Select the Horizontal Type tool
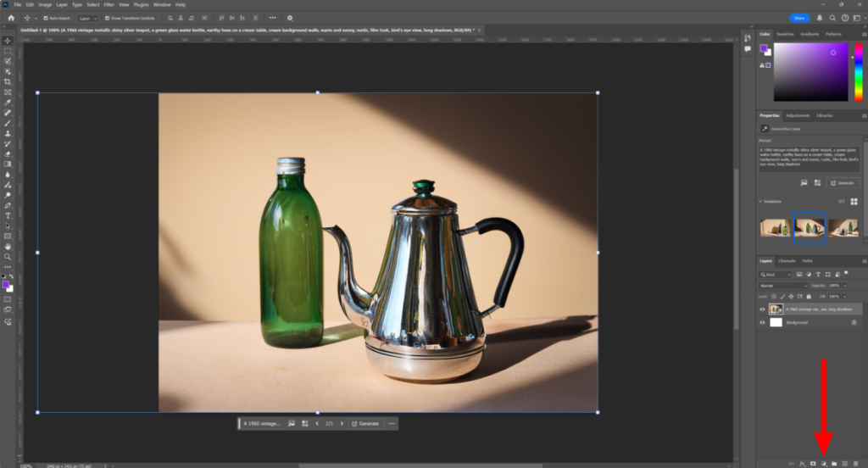Screen dimensions: 868x468 pyautogui.click(x=8, y=215)
